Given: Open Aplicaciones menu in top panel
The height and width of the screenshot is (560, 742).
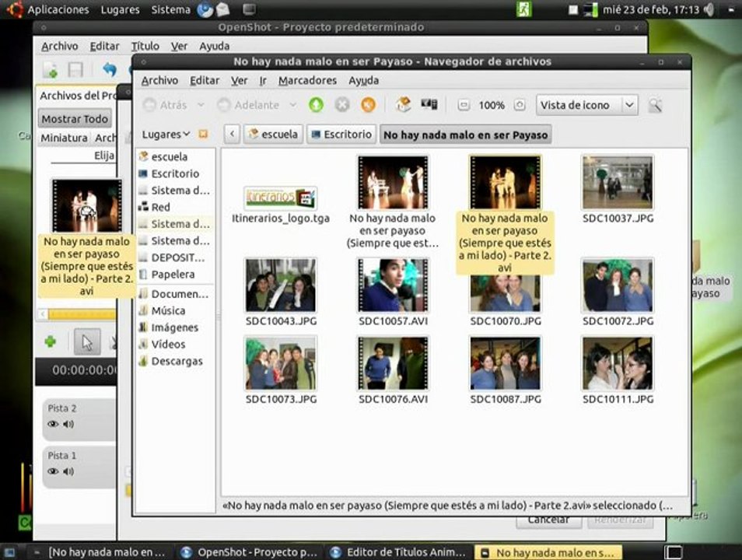Looking at the screenshot, I should 58,9.
